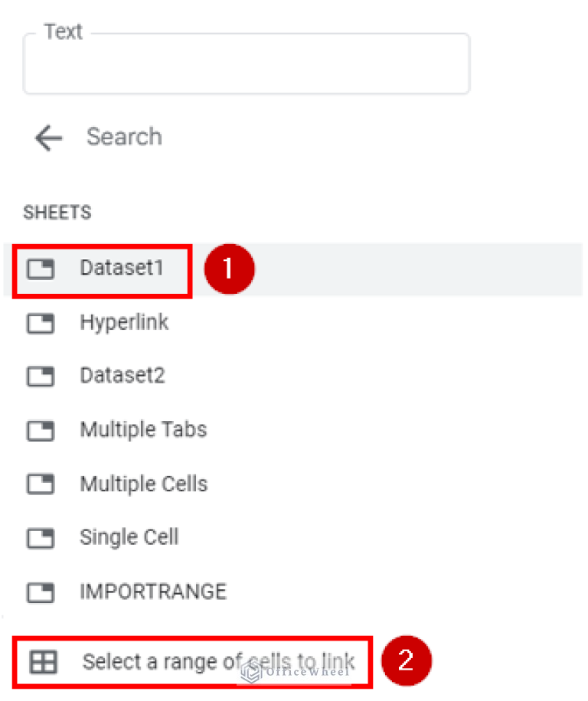Click the sheet icon beside Hyperlink
The height and width of the screenshot is (701, 588).
(40, 323)
